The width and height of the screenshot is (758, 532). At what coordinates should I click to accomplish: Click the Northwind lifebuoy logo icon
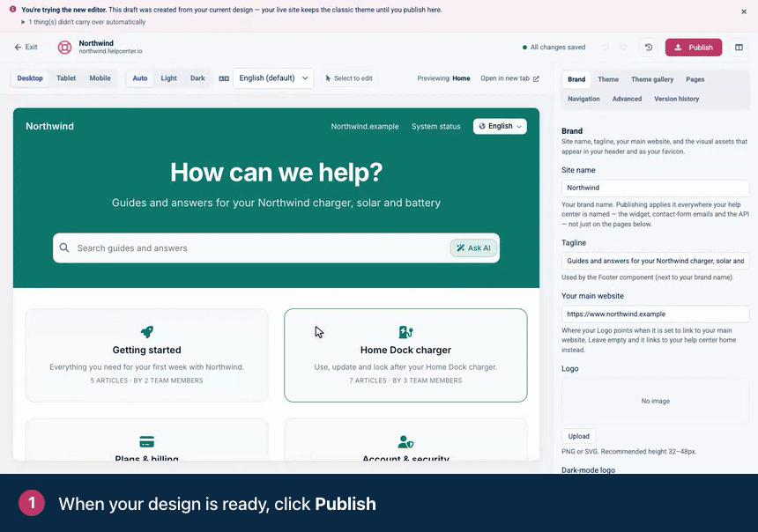pos(64,47)
